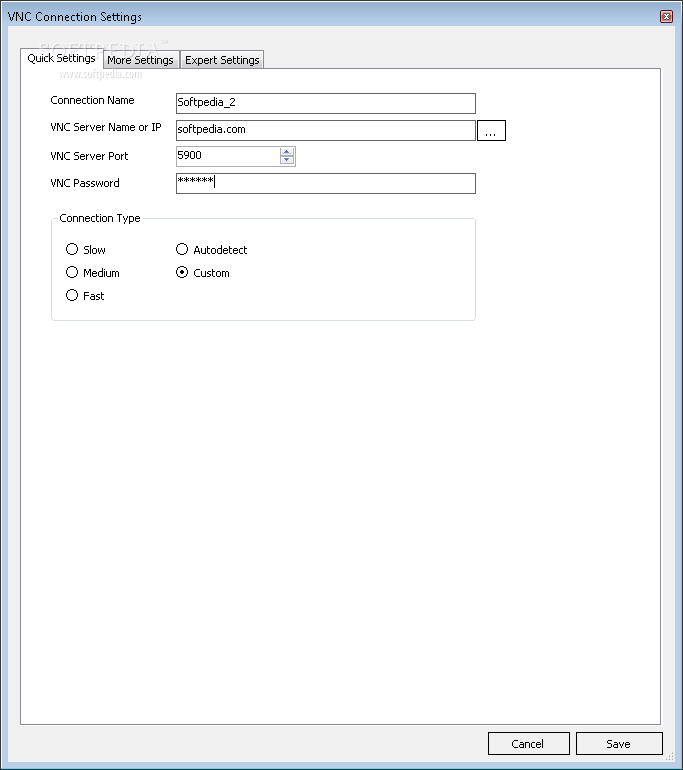Choose the Custom connection type

click(x=202, y=273)
